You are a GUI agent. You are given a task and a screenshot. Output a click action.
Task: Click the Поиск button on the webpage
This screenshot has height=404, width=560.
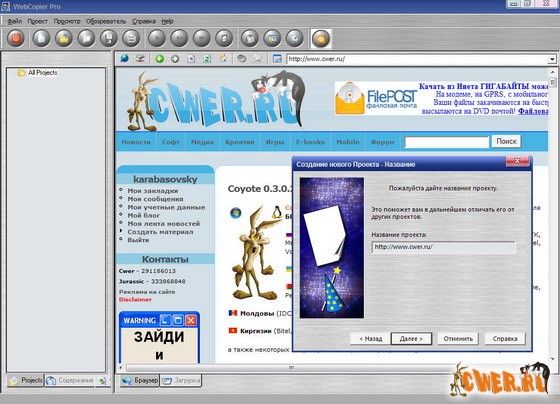point(506,141)
